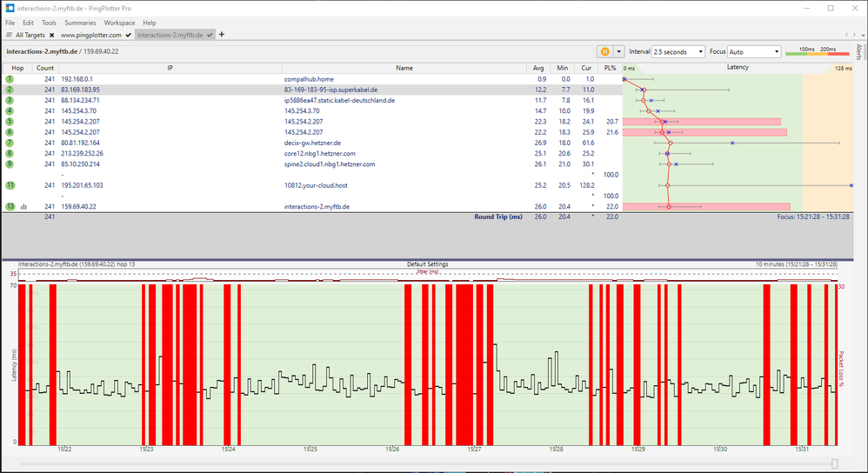Click the plus icon to add new target tab

[x=222, y=35]
